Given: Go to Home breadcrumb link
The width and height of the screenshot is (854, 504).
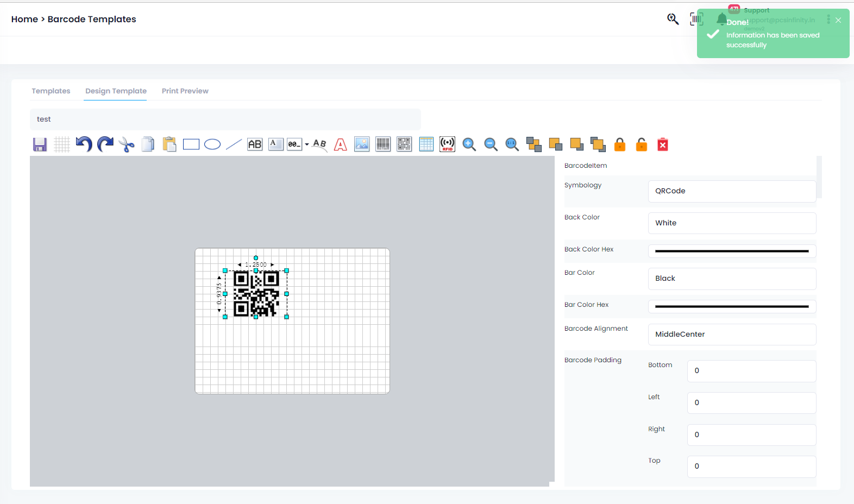Looking at the screenshot, I should [24, 19].
